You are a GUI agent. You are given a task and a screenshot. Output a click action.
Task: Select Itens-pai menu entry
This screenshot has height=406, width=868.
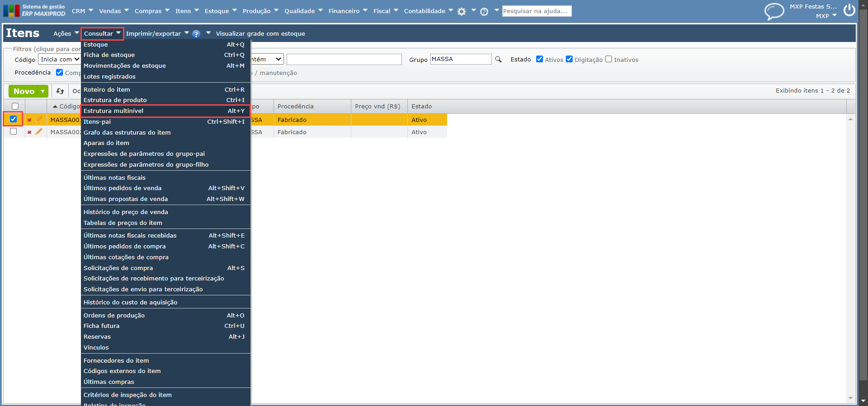point(165,122)
